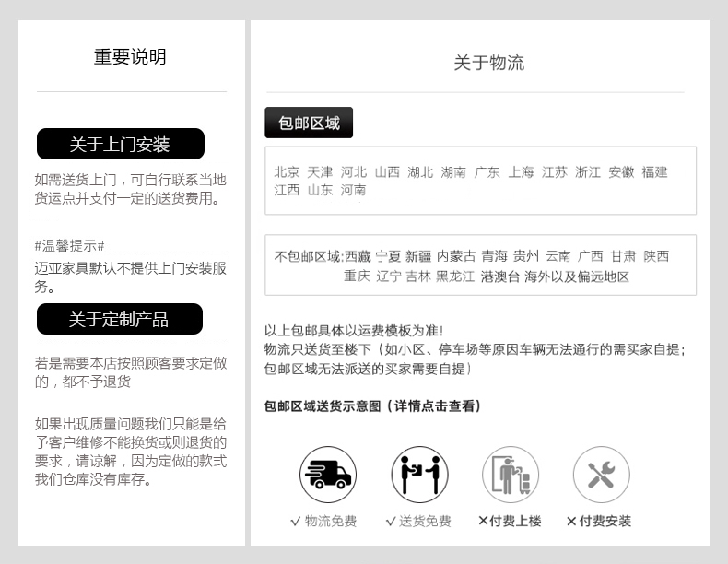Click the ✕ 付费上楼 caption
728x564 pixels.
point(510,522)
